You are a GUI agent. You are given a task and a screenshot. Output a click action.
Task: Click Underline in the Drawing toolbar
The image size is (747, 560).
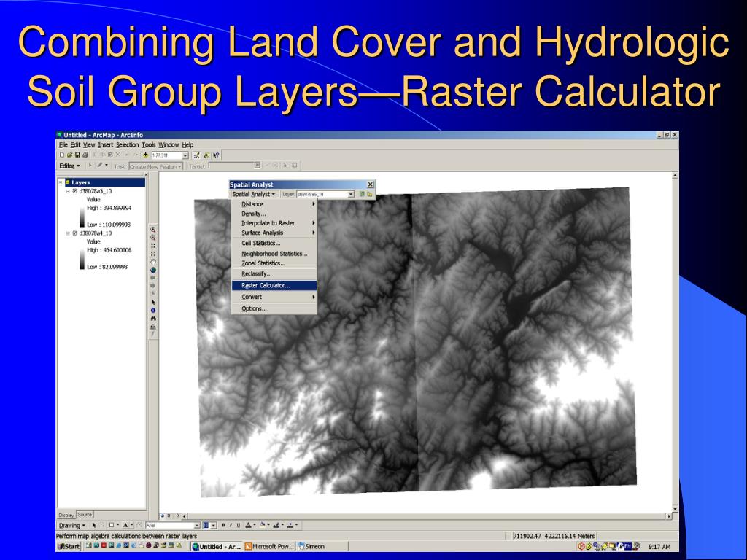tap(239, 525)
